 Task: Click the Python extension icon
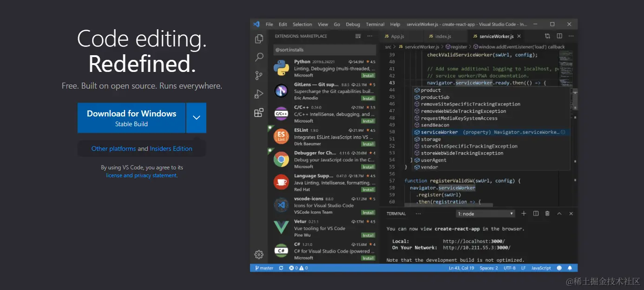click(281, 68)
